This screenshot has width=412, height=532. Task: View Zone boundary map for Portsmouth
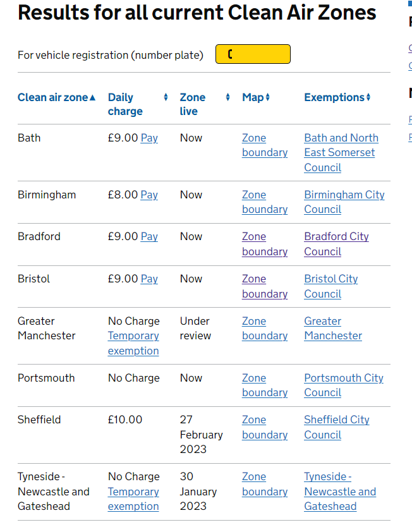coord(265,385)
